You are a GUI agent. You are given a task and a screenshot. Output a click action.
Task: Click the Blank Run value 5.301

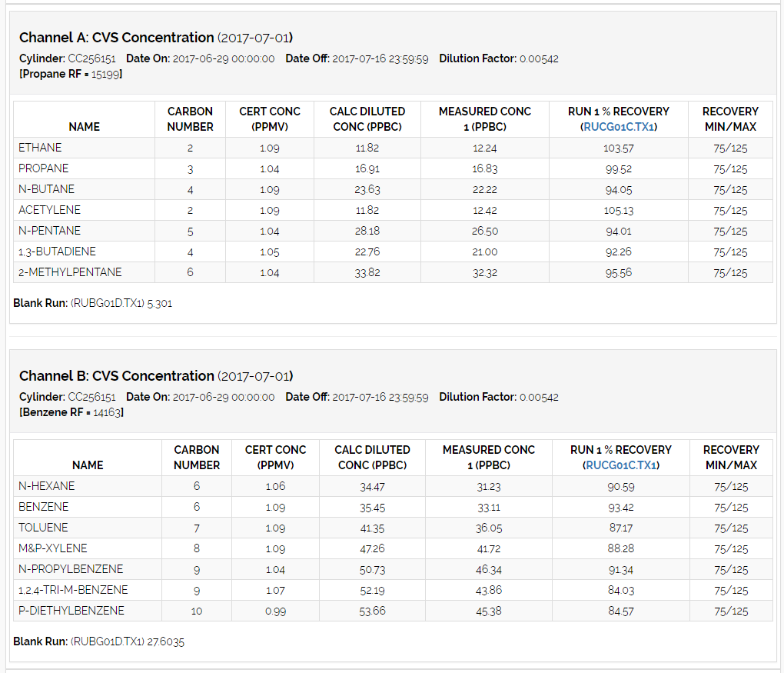tap(160, 304)
